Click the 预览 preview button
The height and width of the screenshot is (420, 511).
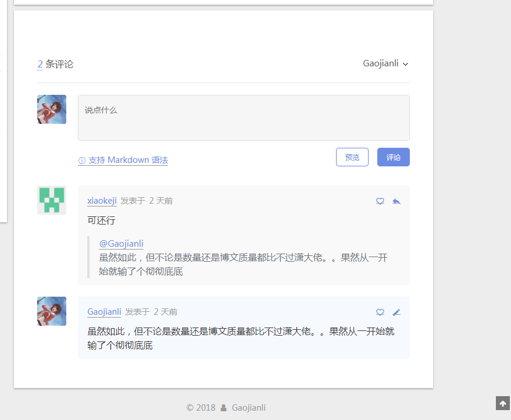(x=352, y=157)
